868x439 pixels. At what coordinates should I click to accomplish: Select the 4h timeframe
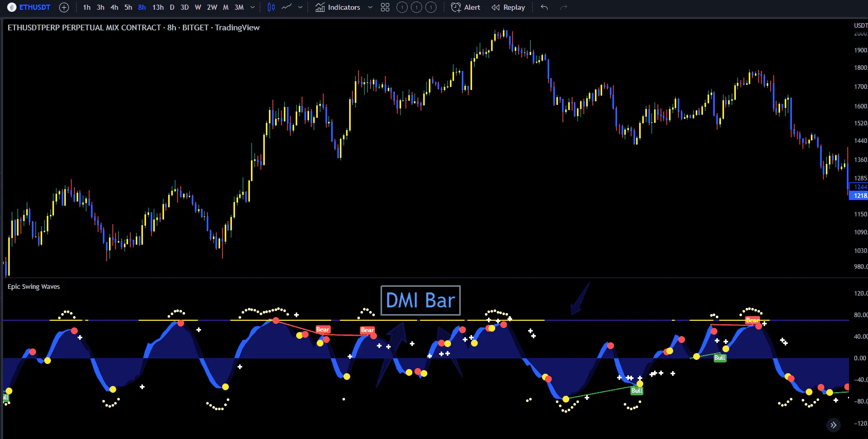coord(114,7)
